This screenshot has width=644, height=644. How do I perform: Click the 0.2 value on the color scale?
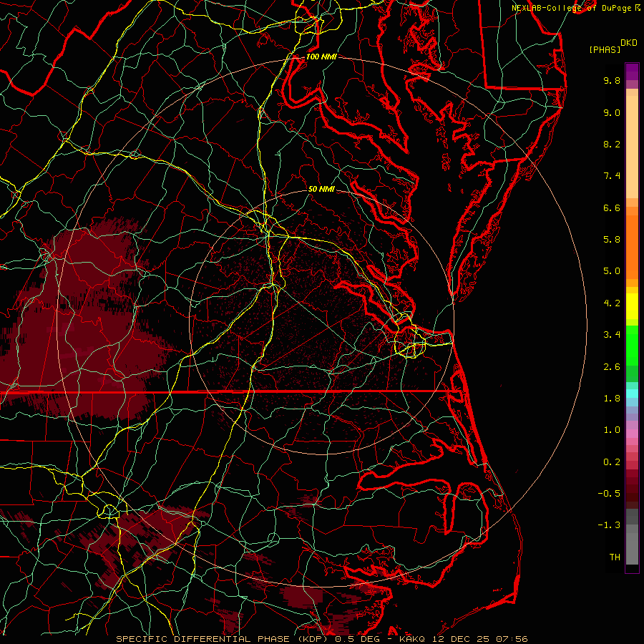(x=612, y=462)
